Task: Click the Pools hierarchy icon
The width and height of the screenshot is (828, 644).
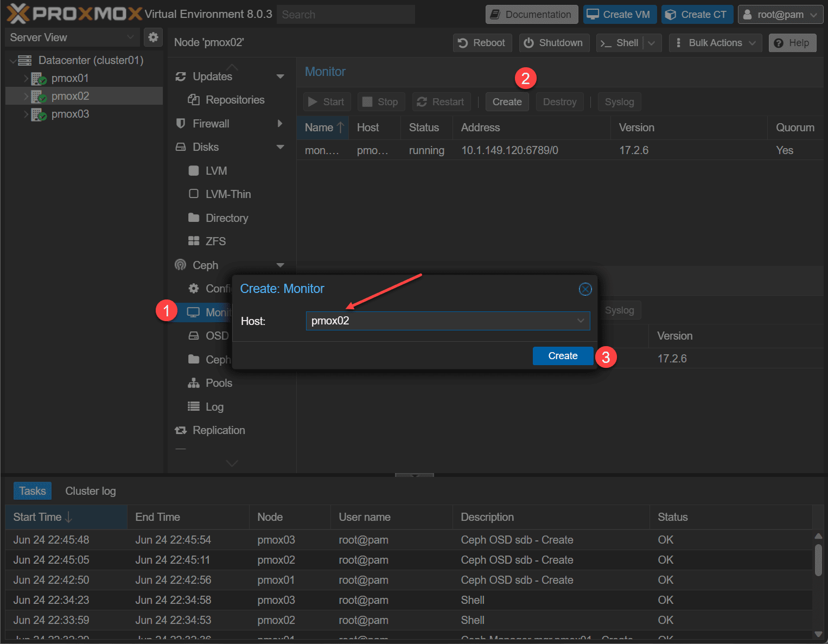Action: [x=194, y=383]
